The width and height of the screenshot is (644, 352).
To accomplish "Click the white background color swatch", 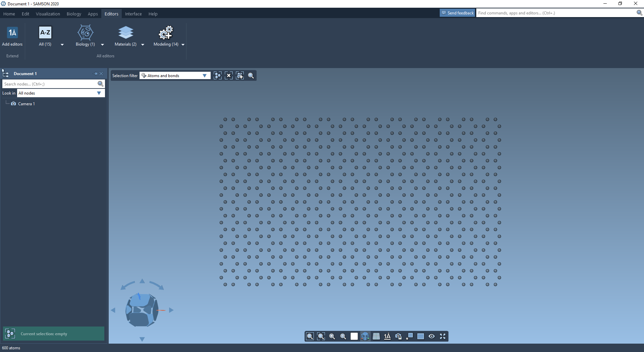I will click(354, 336).
